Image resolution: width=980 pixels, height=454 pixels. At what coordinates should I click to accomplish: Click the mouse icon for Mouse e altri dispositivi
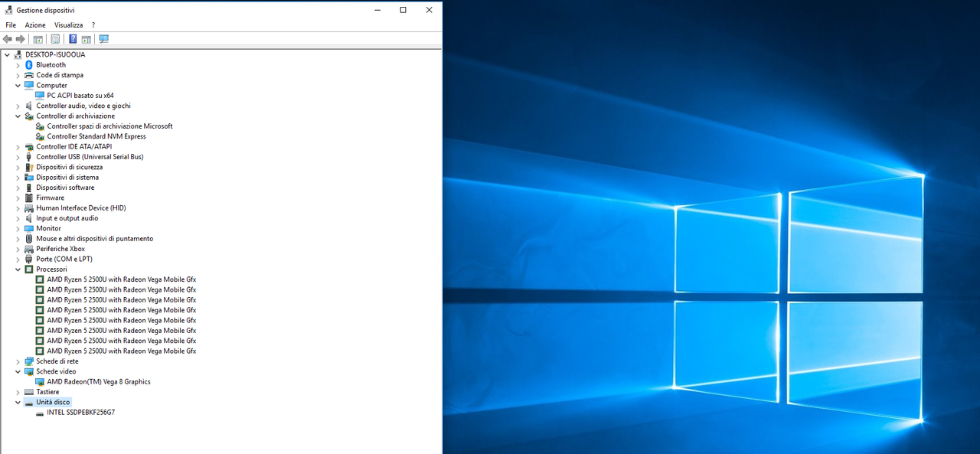[x=29, y=239]
